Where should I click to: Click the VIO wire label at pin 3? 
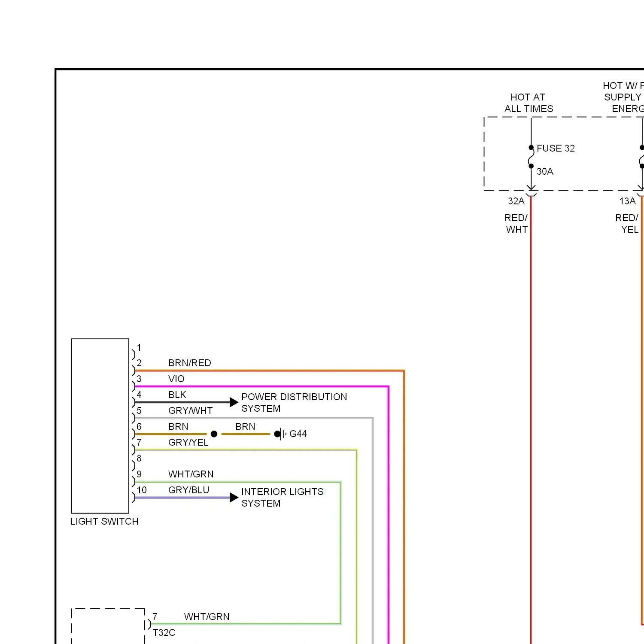(176, 379)
